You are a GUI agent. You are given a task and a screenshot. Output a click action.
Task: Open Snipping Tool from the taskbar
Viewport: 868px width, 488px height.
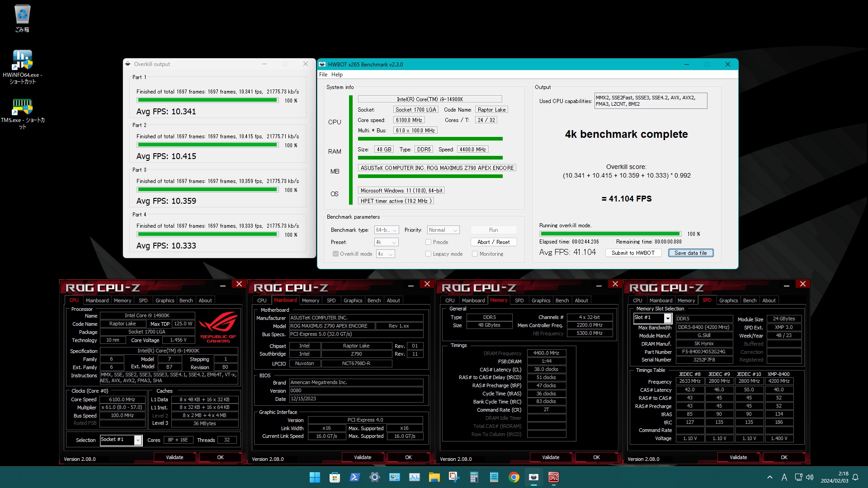click(x=454, y=477)
